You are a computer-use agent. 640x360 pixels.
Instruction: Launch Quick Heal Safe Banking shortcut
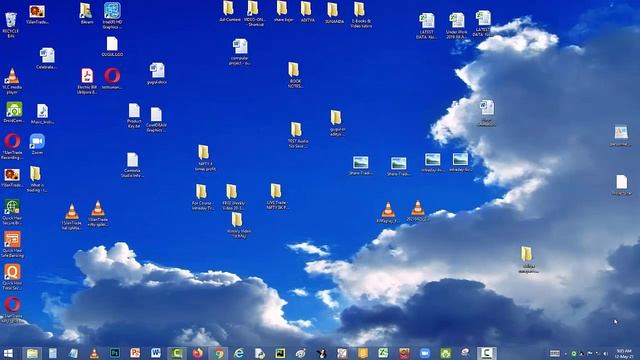12,244
